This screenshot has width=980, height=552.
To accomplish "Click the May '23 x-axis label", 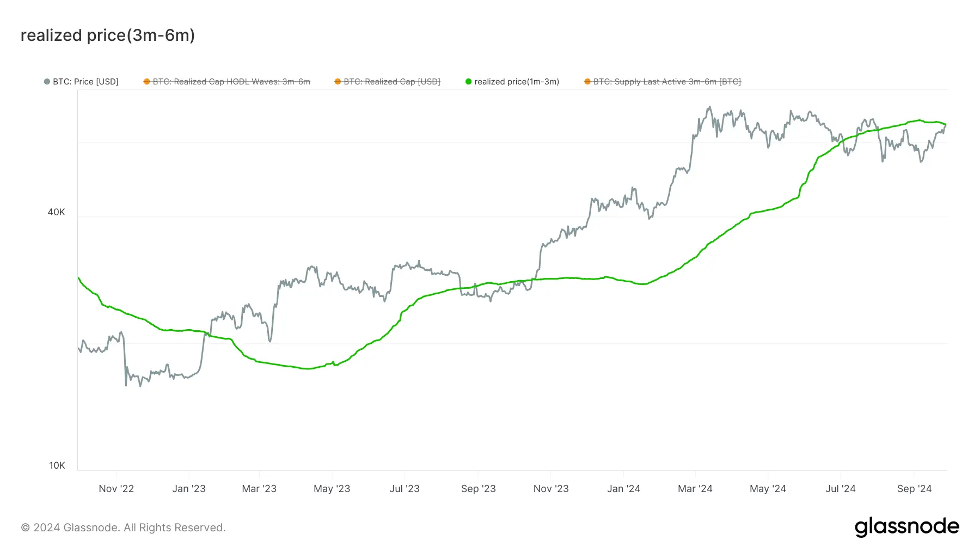I will click(332, 489).
